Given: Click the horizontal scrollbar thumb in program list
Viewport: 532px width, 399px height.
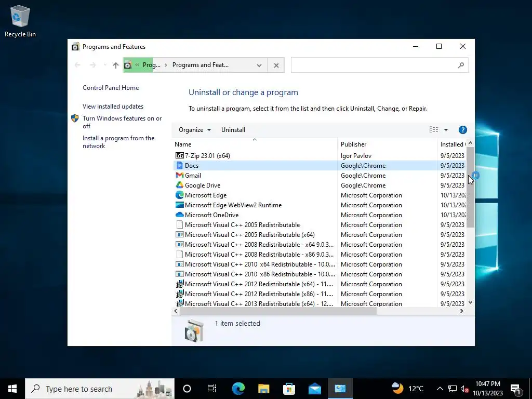Looking at the screenshot, I should (278, 311).
